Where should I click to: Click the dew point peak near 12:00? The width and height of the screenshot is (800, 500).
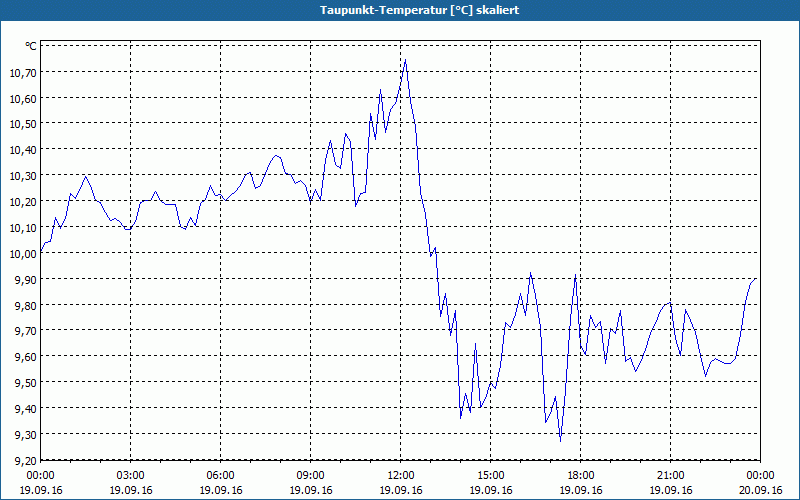pyautogui.click(x=406, y=60)
